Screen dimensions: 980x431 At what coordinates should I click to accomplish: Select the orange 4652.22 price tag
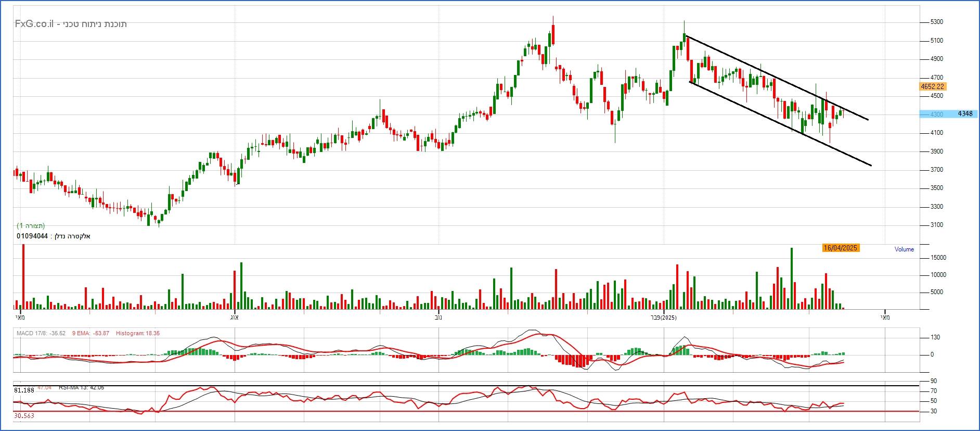[x=932, y=86]
